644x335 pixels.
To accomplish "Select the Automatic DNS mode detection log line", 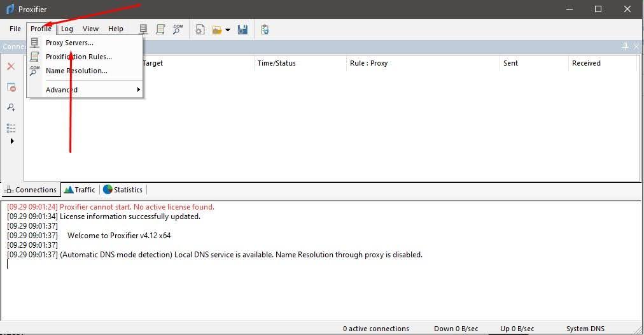I will coord(214,255).
